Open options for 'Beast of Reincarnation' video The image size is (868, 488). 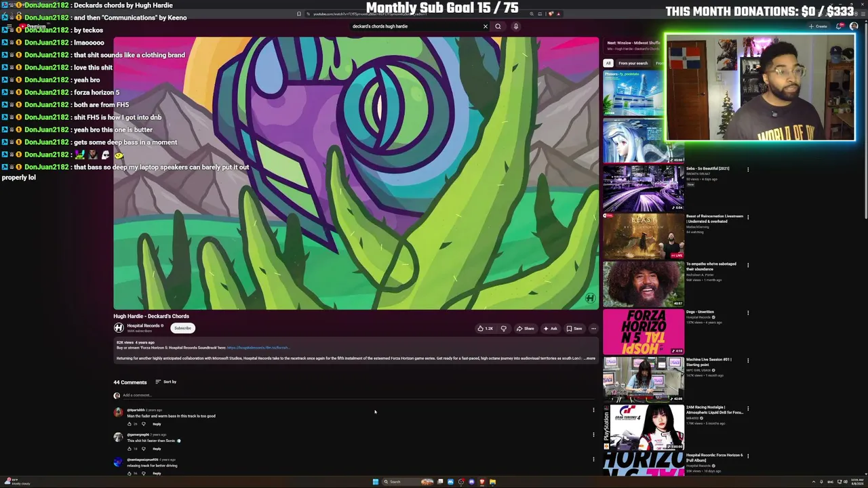point(748,217)
